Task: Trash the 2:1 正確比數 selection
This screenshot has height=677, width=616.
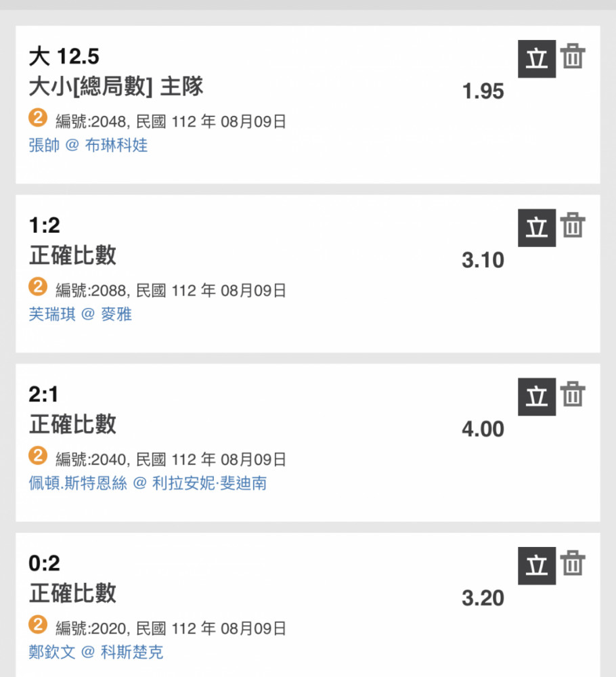Action: [x=573, y=394]
